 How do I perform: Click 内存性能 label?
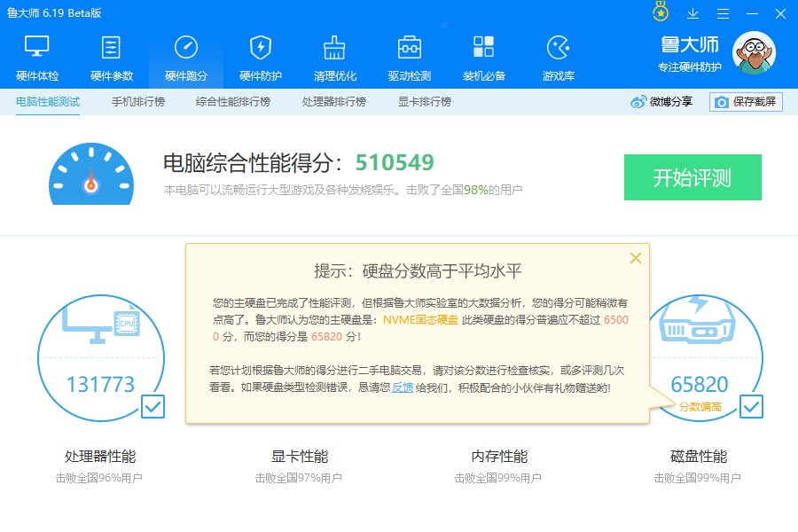(x=499, y=456)
